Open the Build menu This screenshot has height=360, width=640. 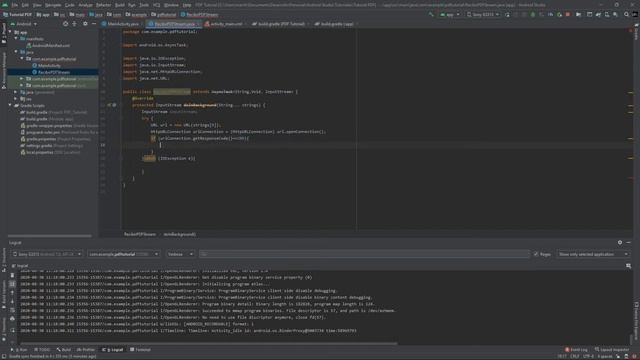click(x=120, y=5)
